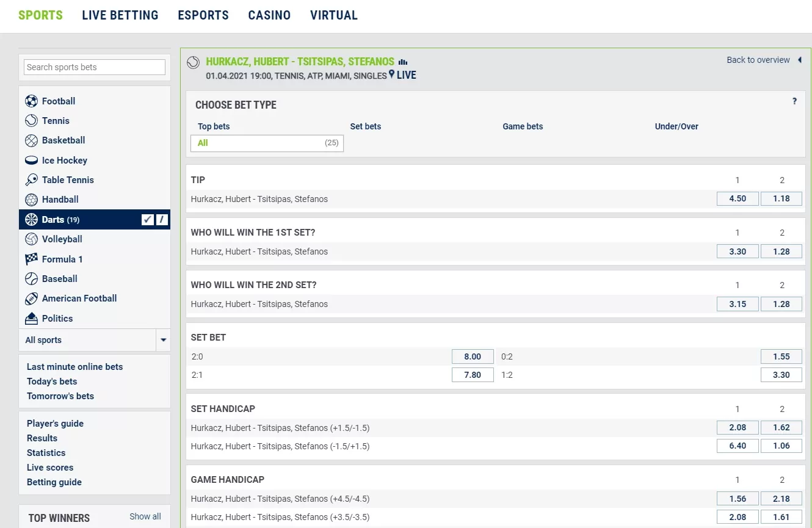812x528 pixels.
Task: Select the All bet type filter
Action: click(267, 143)
